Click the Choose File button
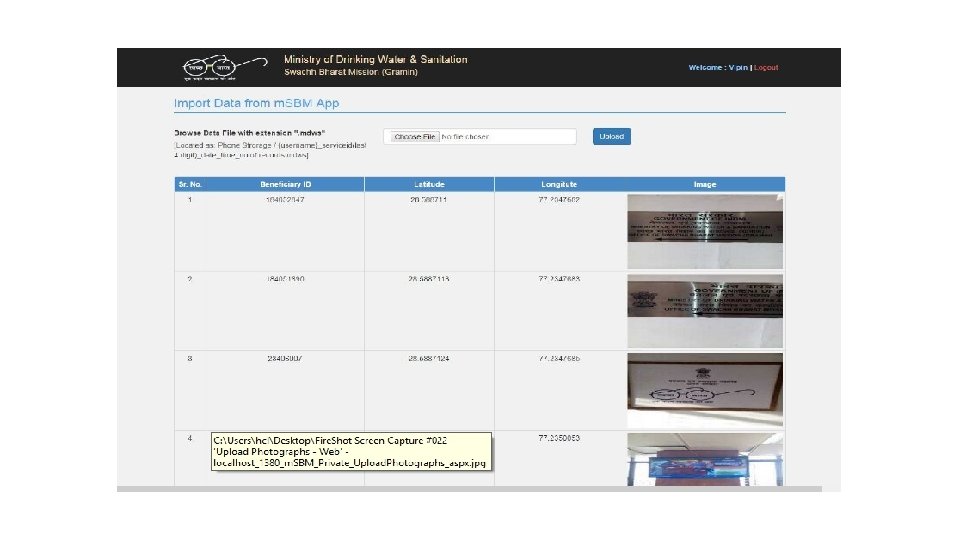Viewport: 960px width, 540px height. click(x=414, y=137)
